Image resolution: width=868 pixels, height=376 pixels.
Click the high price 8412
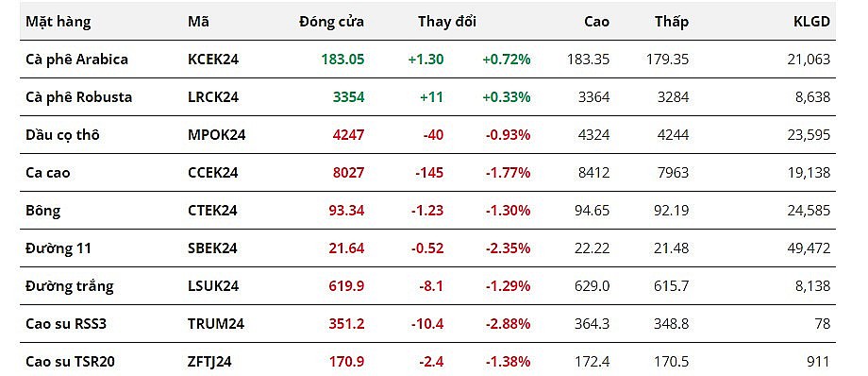[x=593, y=173]
